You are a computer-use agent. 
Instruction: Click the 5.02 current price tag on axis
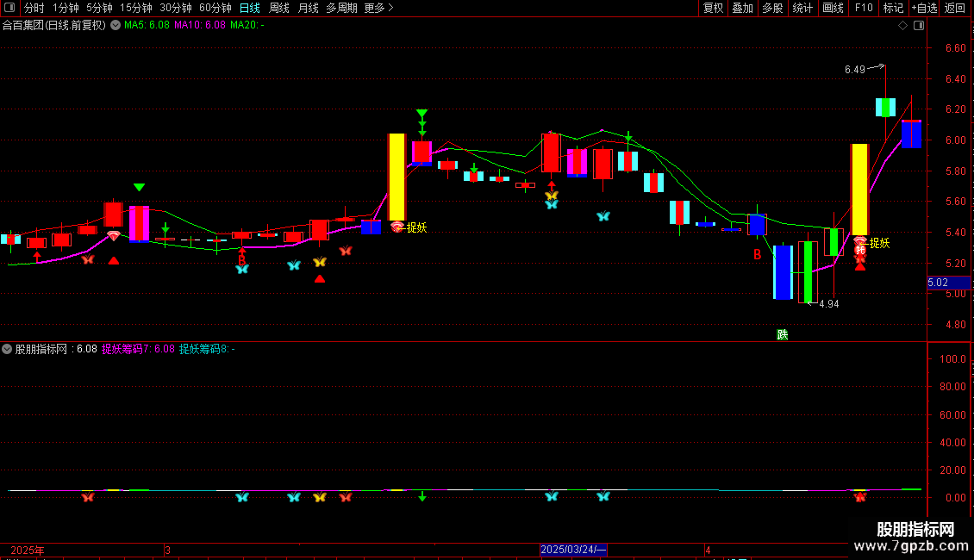(948, 283)
